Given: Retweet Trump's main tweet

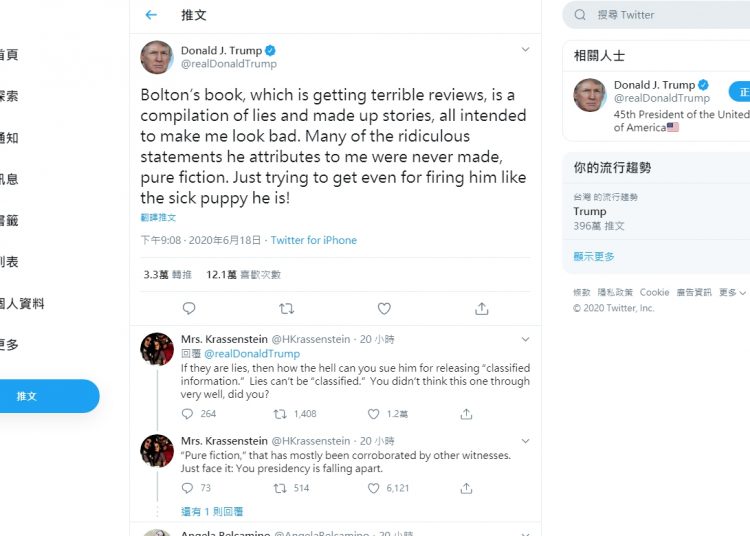Looking at the screenshot, I should (x=287, y=308).
